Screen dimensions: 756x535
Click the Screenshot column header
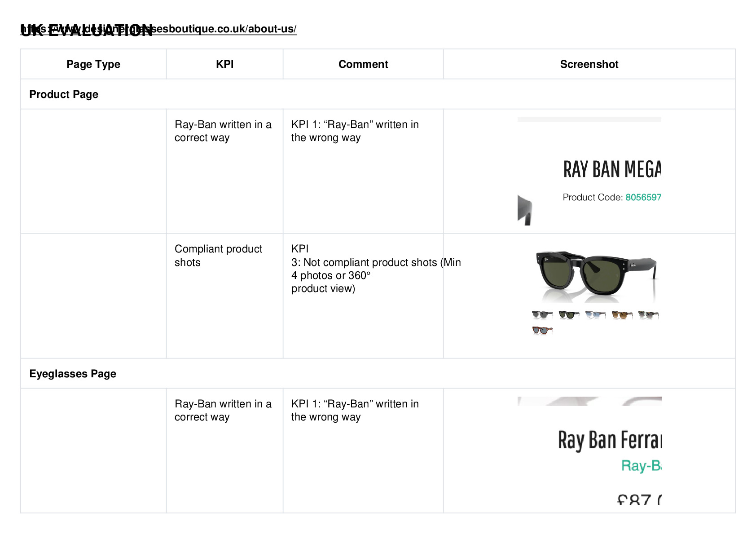click(x=589, y=64)
